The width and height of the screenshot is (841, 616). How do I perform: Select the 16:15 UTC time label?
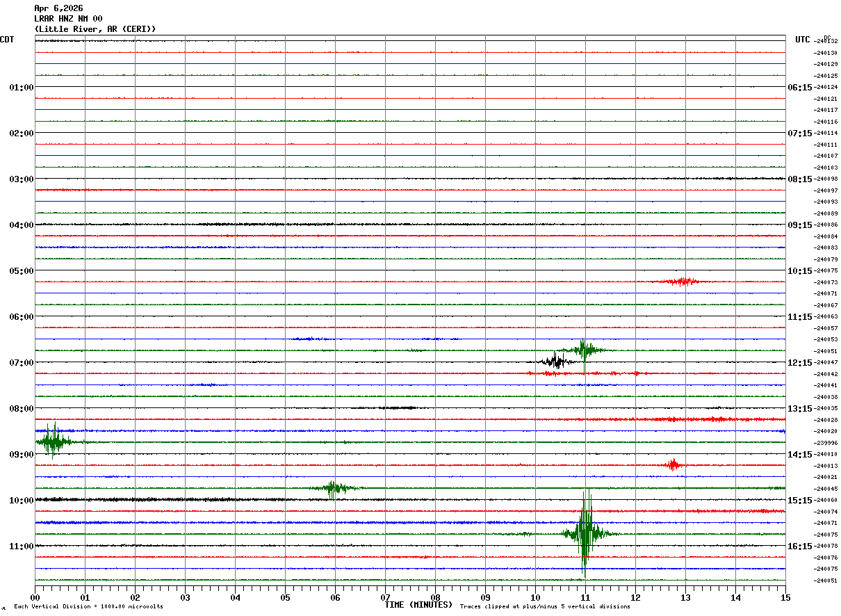tap(799, 546)
